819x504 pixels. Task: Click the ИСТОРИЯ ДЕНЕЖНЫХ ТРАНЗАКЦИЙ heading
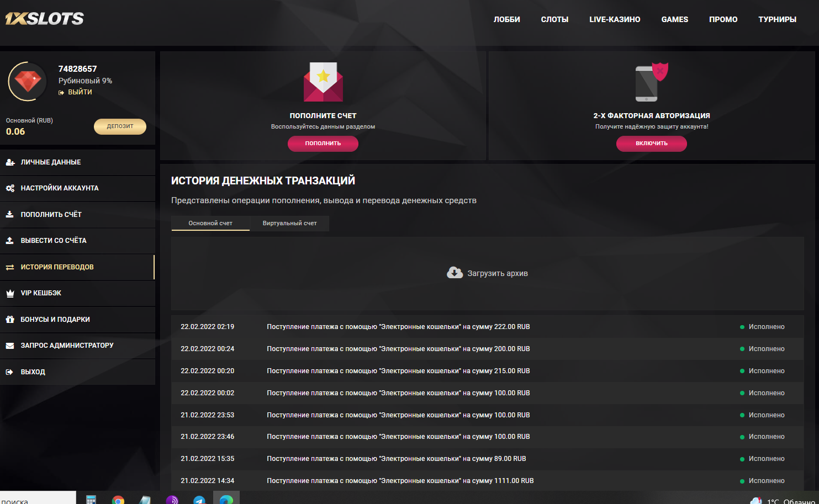(263, 181)
